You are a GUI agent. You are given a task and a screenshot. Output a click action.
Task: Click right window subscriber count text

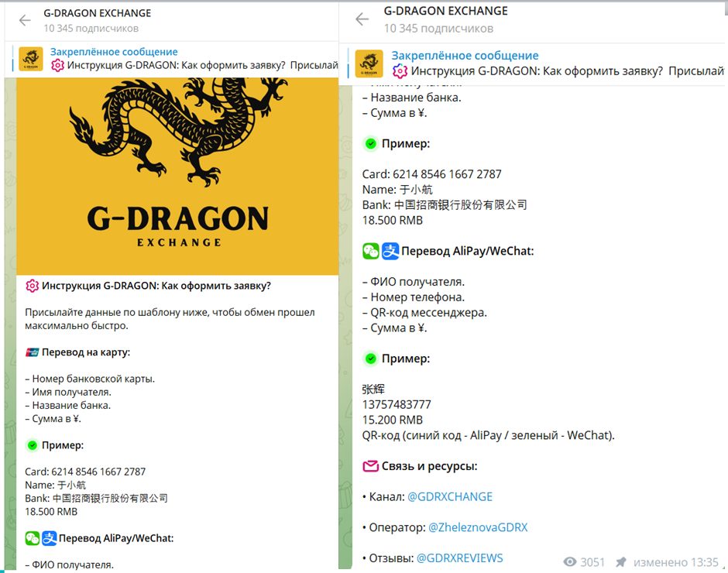pos(439,29)
